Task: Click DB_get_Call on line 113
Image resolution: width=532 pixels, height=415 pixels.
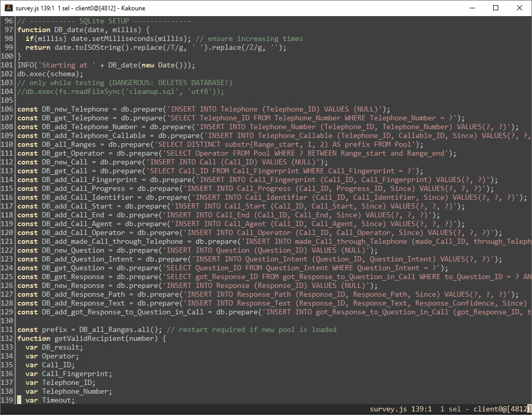Action: pyautogui.click(x=65, y=171)
